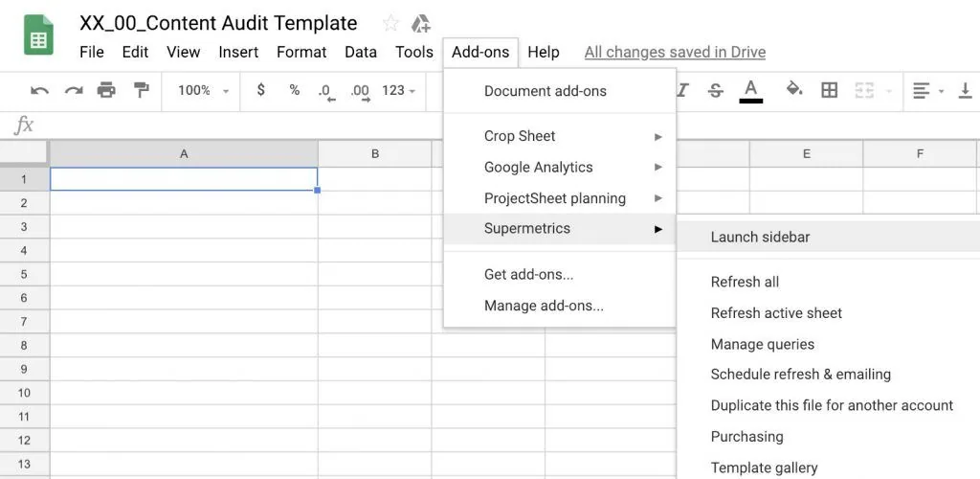
Task: Decrease decimal places
Action: (x=327, y=92)
